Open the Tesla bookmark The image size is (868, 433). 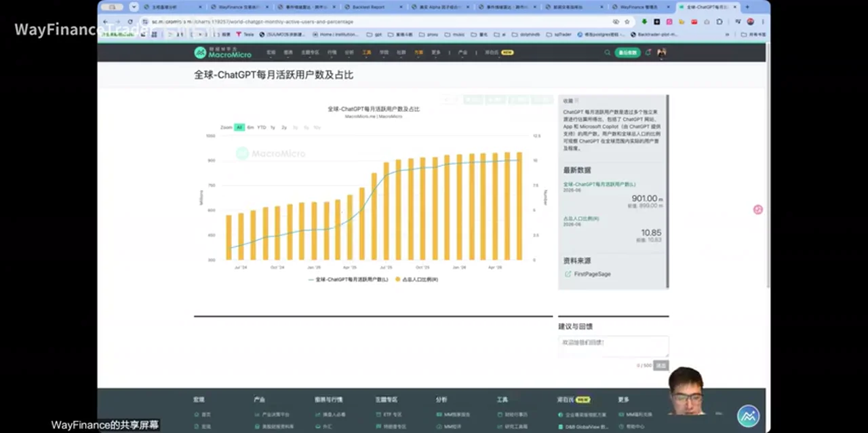pyautogui.click(x=245, y=34)
